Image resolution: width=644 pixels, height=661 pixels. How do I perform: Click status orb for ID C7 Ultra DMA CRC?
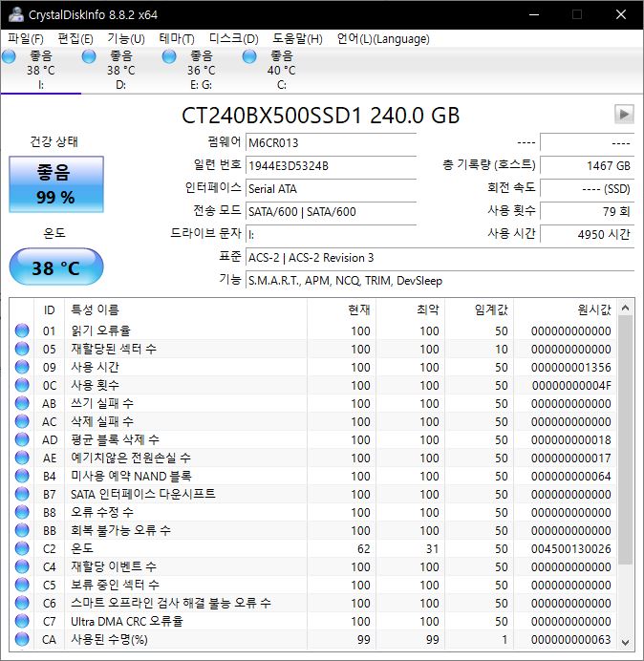[22, 621]
